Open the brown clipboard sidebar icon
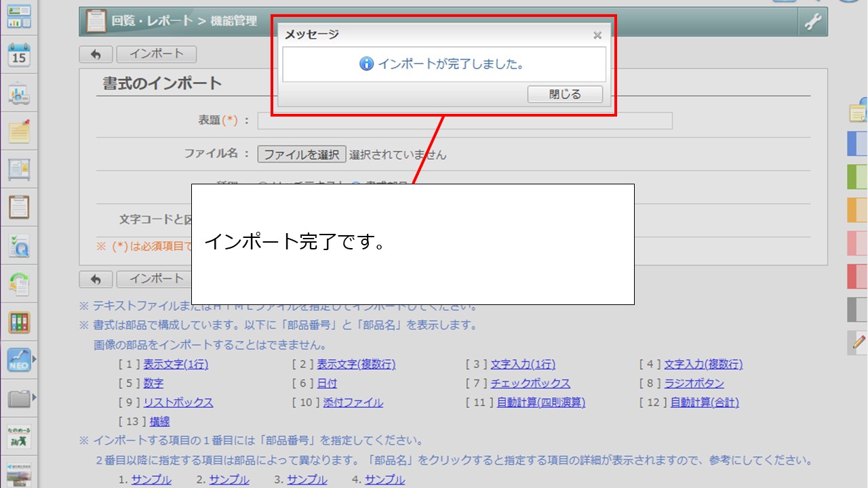Viewport: 868px width, 488px height. (19, 207)
